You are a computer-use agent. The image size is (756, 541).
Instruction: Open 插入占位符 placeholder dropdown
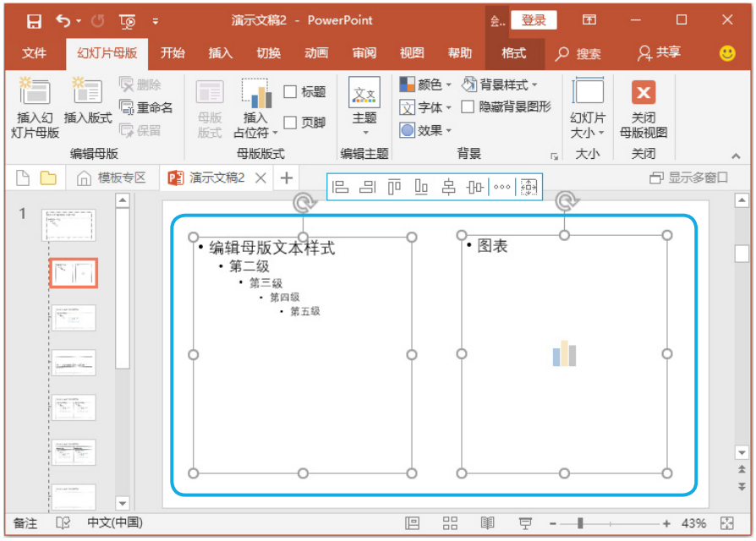(255, 107)
